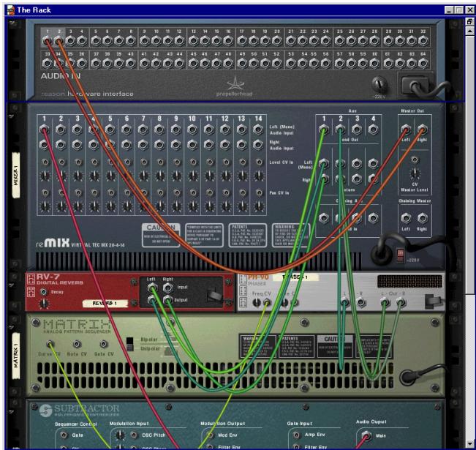
Task: Click mixer Aux Return 3 Left jack
Action: click(357, 164)
